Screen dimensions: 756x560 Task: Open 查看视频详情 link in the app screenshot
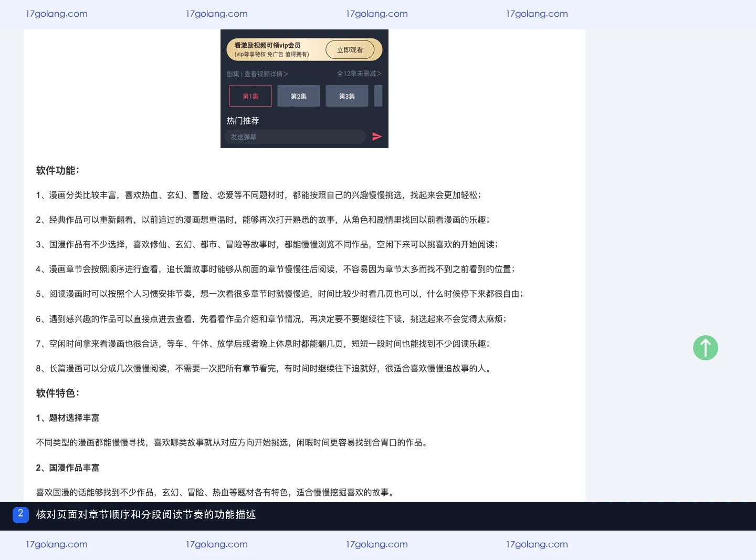[266, 74]
